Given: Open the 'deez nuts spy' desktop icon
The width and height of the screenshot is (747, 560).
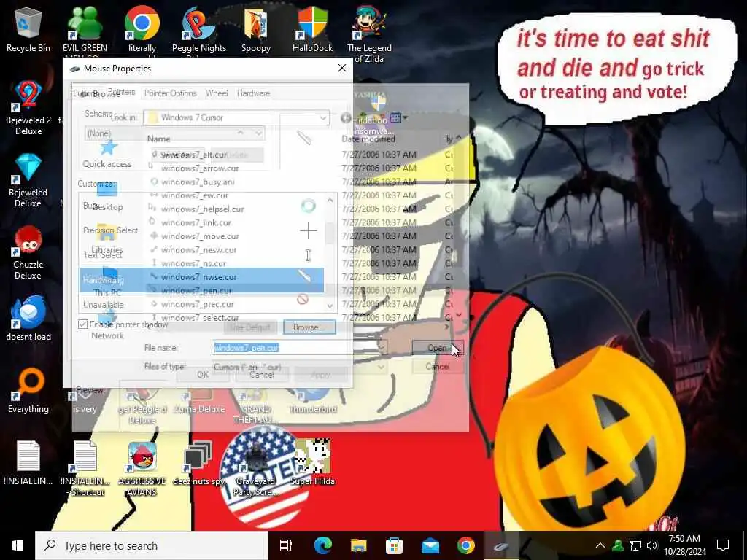Looking at the screenshot, I should [x=198, y=464].
